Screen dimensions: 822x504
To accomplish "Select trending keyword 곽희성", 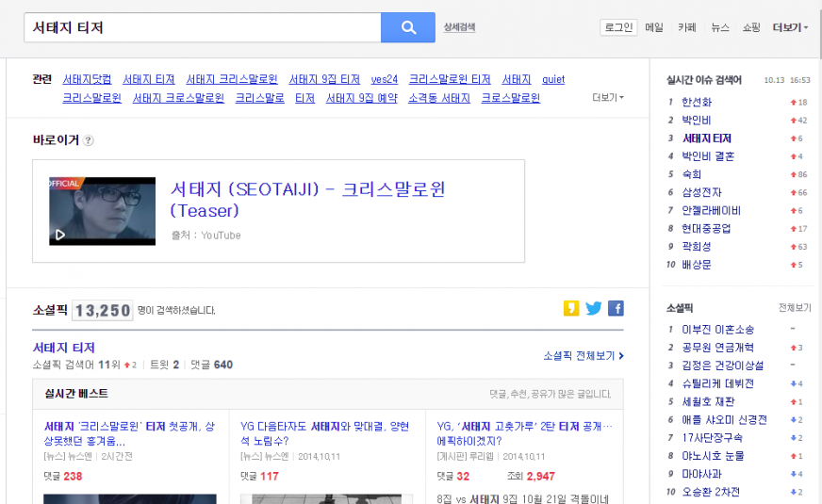I will pos(697,246).
